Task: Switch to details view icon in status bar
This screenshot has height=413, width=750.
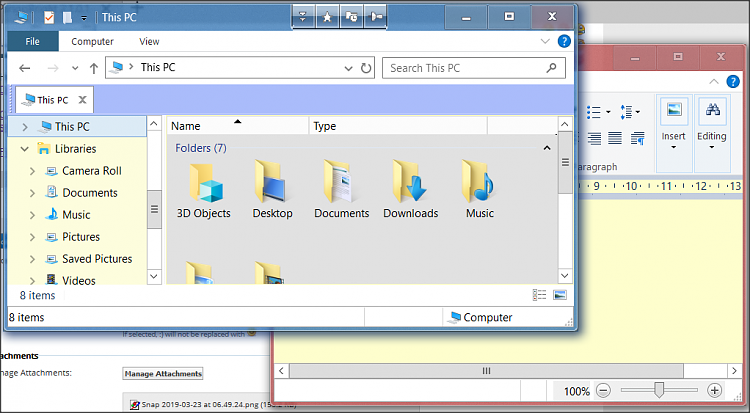Action: 540,295
